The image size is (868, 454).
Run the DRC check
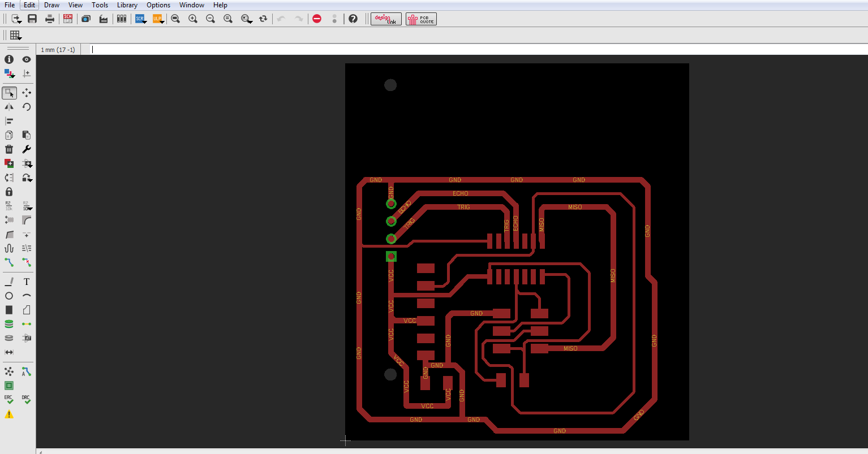click(27, 400)
